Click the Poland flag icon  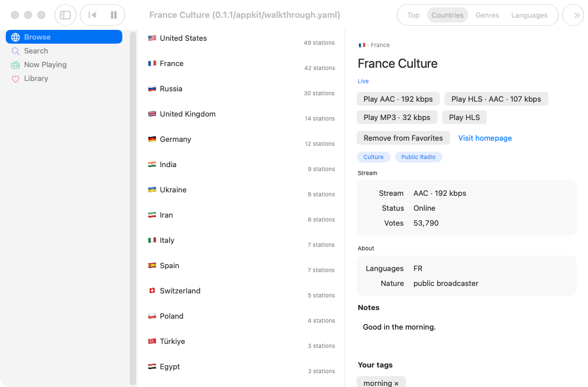(152, 316)
